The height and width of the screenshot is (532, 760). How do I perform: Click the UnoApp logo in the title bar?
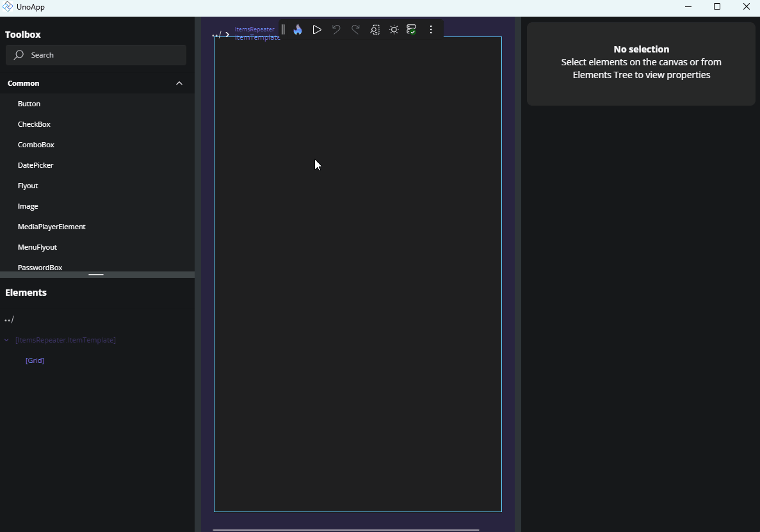click(x=7, y=6)
